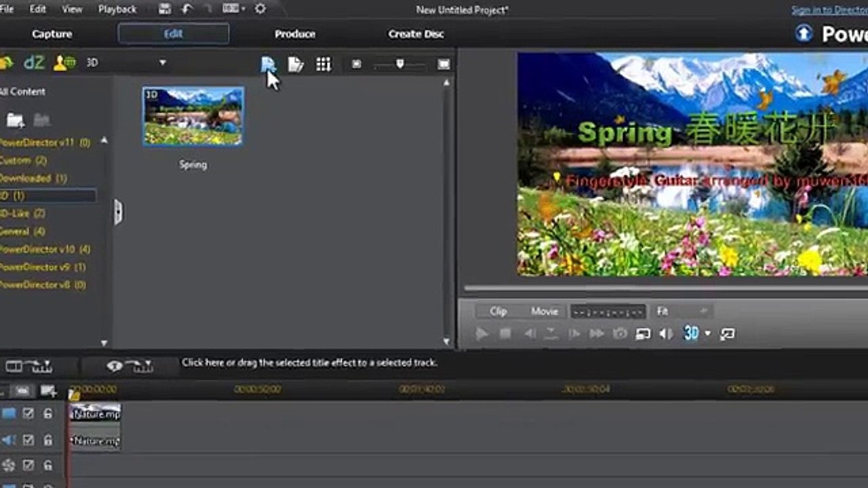Open 3D configuration dropdown arrow

[708, 333]
